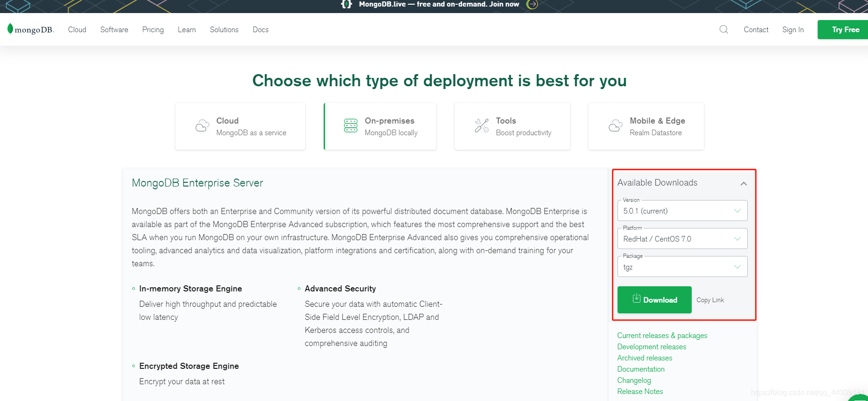The image size is (868, 401).
Task: Click the Mobile & Edge cloud icon
Action: (x=615, y=126)
